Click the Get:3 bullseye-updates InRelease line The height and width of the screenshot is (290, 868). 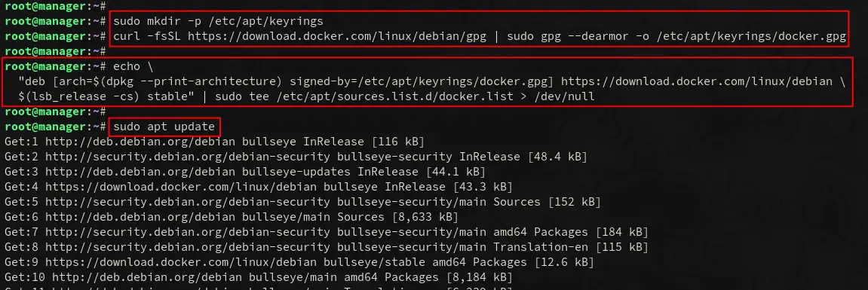pyautogui.click(x=244, y=172)
